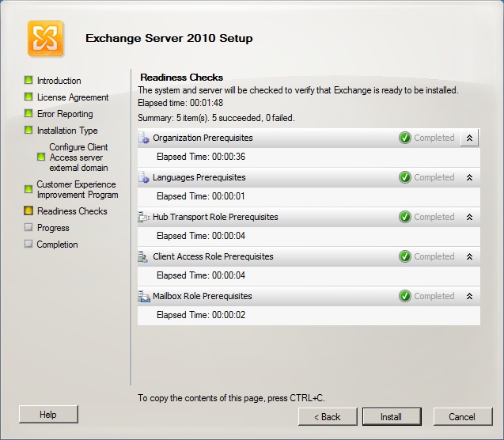Collapse the Hub Transport Role section

point(469,217)
